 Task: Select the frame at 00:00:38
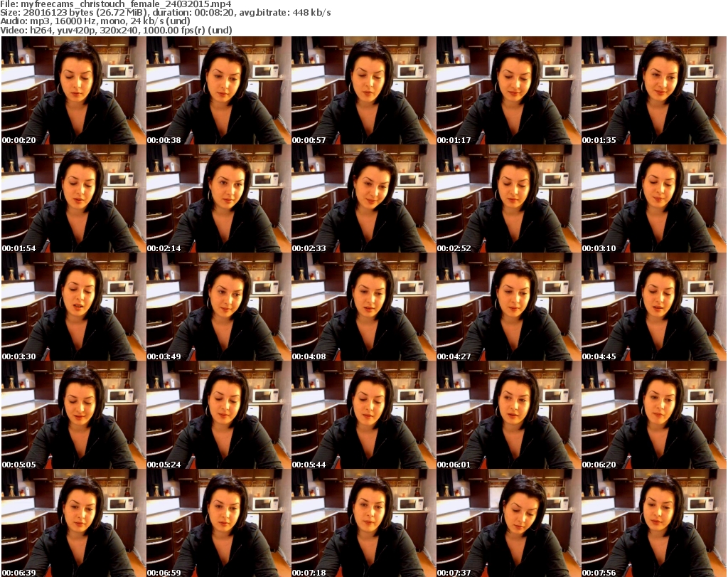coord(218,91)
